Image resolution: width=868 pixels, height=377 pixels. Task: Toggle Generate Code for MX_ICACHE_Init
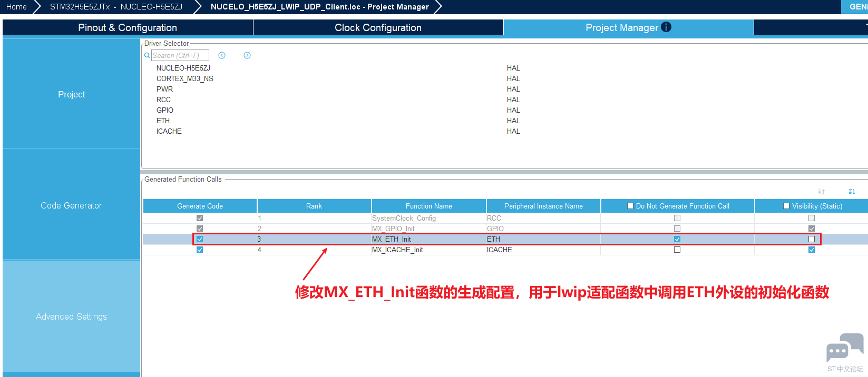[200, 250]
